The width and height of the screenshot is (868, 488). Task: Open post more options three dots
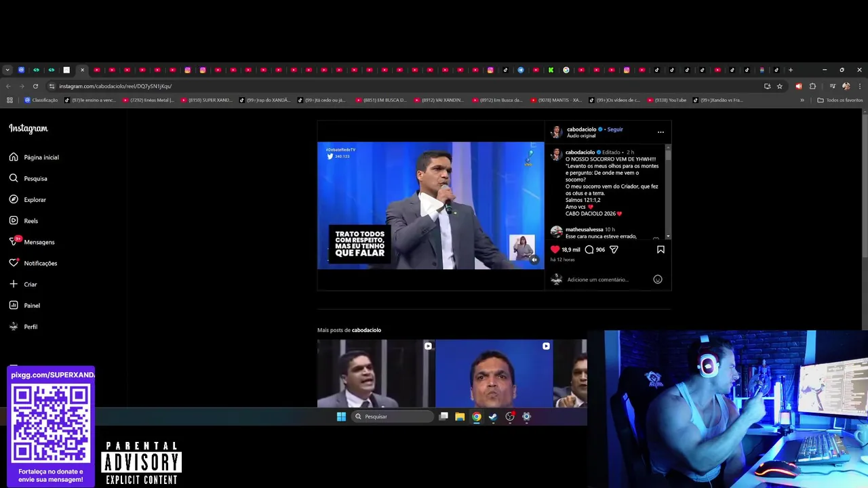pos(660,132)
